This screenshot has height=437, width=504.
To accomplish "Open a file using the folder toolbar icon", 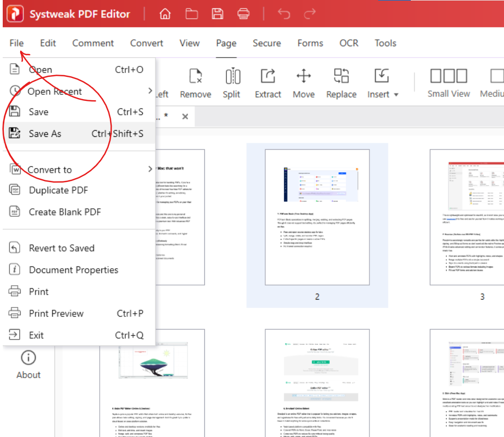I will [192, 14].
